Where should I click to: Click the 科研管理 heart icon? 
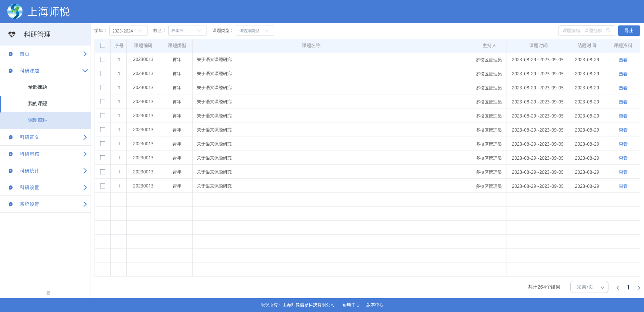12,34
